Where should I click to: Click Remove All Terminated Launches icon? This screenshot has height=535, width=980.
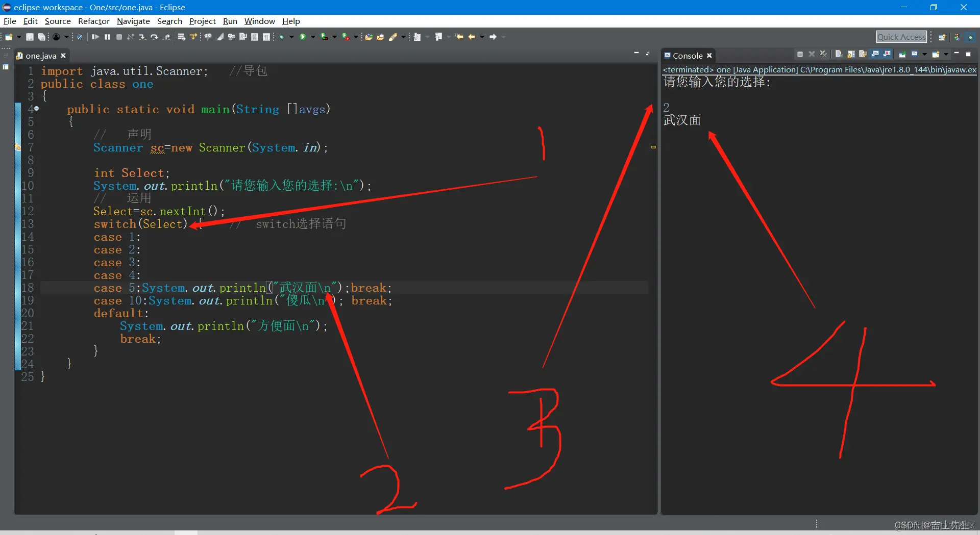click(823, 54)
